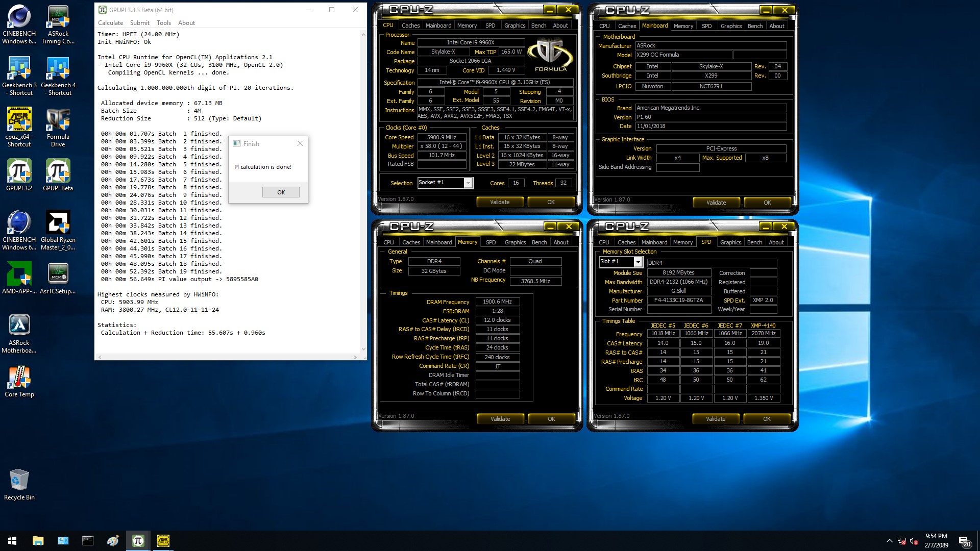This screenshot has width=980, height=551.
Task: Open Core Temp desktop icon
Action: [19, 382]
